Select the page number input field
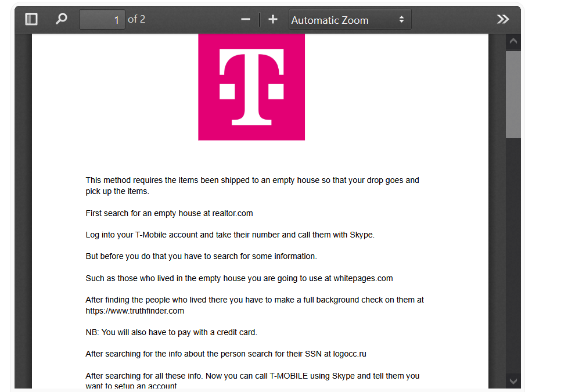The image size is (568, 392). [x=102, y=19]
